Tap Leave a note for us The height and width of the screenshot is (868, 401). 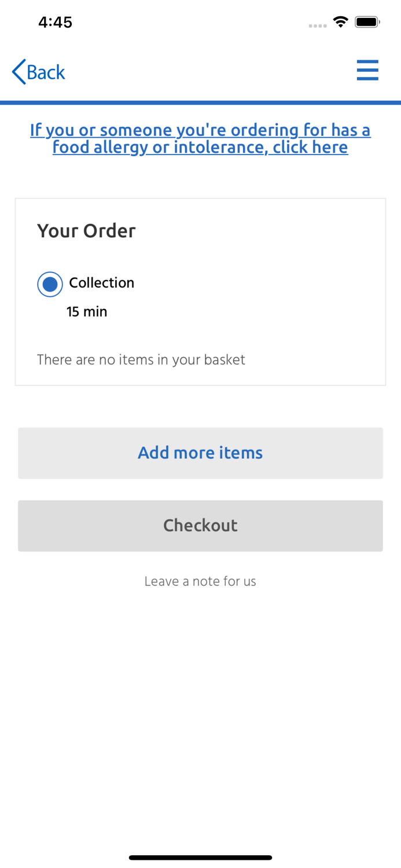tap(200, 581)
